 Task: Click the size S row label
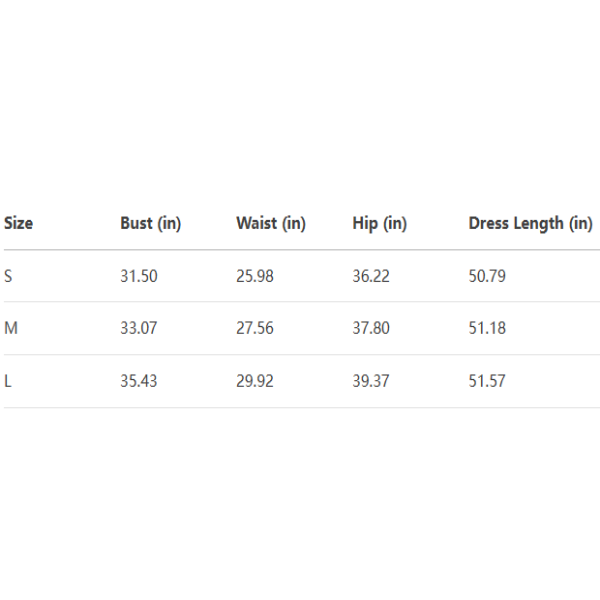pyautogui.click(x=8, y=276)
